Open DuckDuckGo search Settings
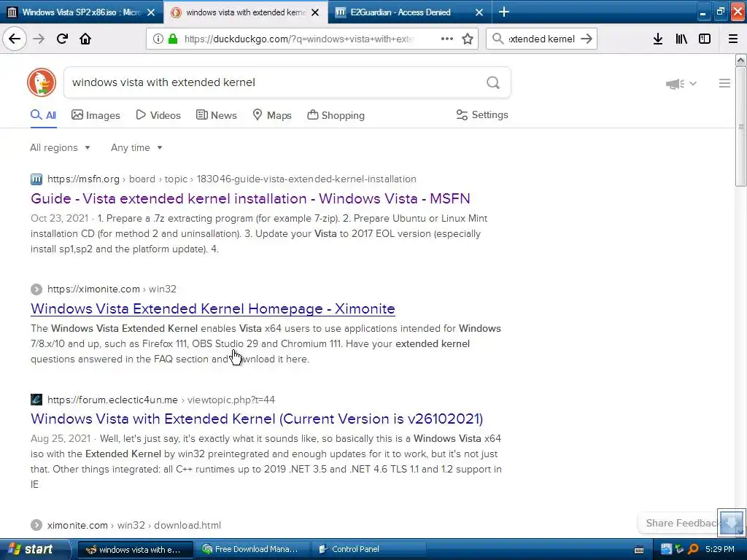 [482, 114]
